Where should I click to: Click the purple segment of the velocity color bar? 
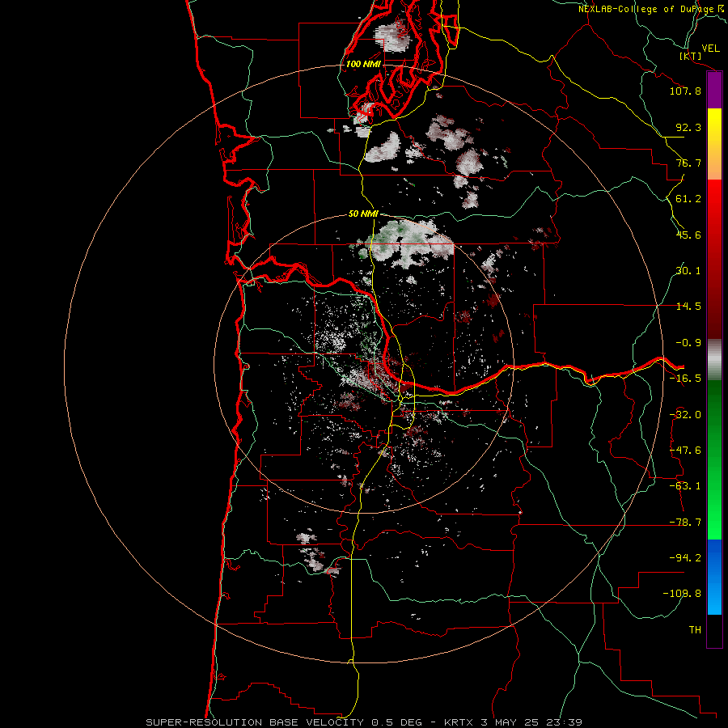pyautogui.click(x=714, y=91)
